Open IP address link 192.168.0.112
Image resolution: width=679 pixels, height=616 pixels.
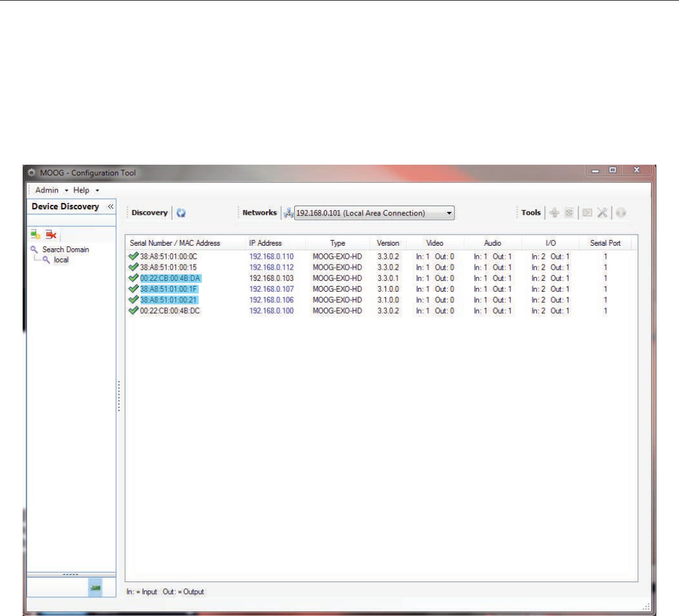pos(271,267)
